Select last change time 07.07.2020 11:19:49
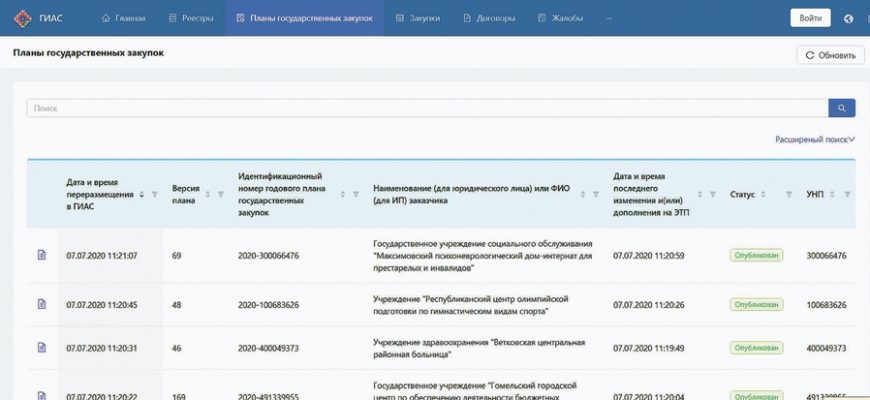Image resolution: width=870 pixels, height=400 pixels. tap(649, 348)
